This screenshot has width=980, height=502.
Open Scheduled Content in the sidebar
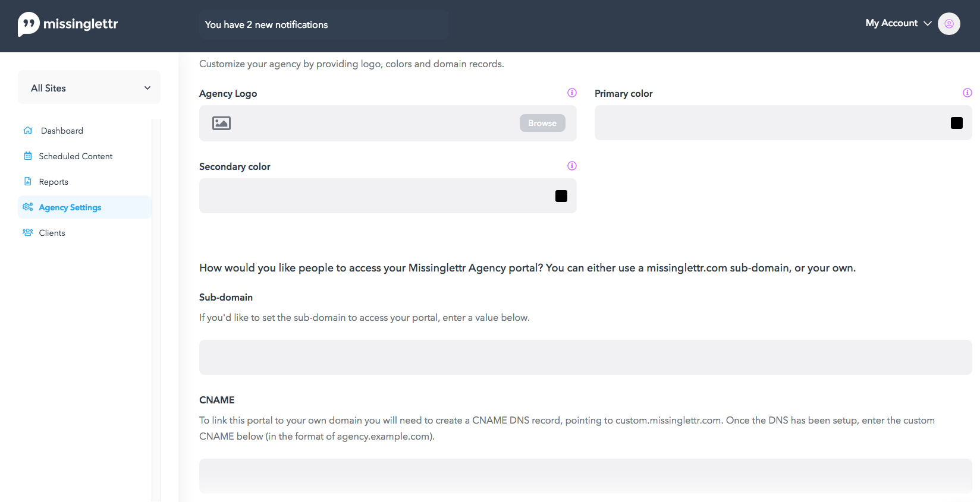click(x=76, y=156)
